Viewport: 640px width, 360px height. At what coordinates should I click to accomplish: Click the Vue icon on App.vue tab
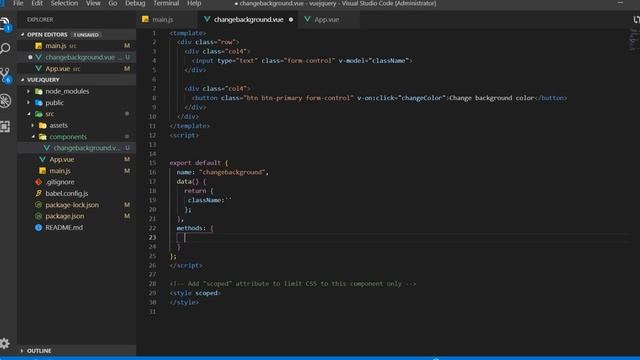point(307,19)
